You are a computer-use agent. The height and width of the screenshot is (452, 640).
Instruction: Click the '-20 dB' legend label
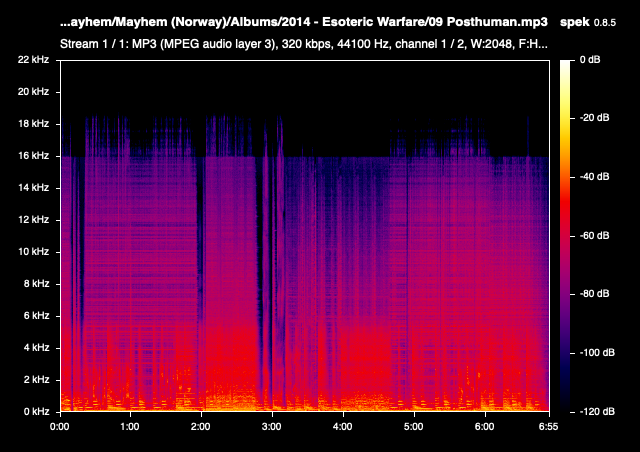[594, 118]
